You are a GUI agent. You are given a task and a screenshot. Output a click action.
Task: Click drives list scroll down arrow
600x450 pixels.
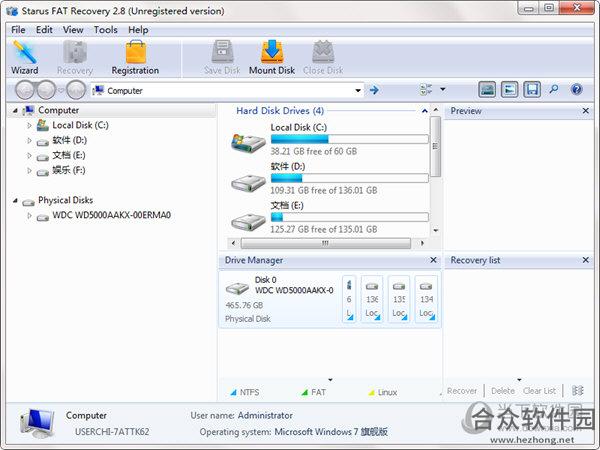tap(435, 230)
